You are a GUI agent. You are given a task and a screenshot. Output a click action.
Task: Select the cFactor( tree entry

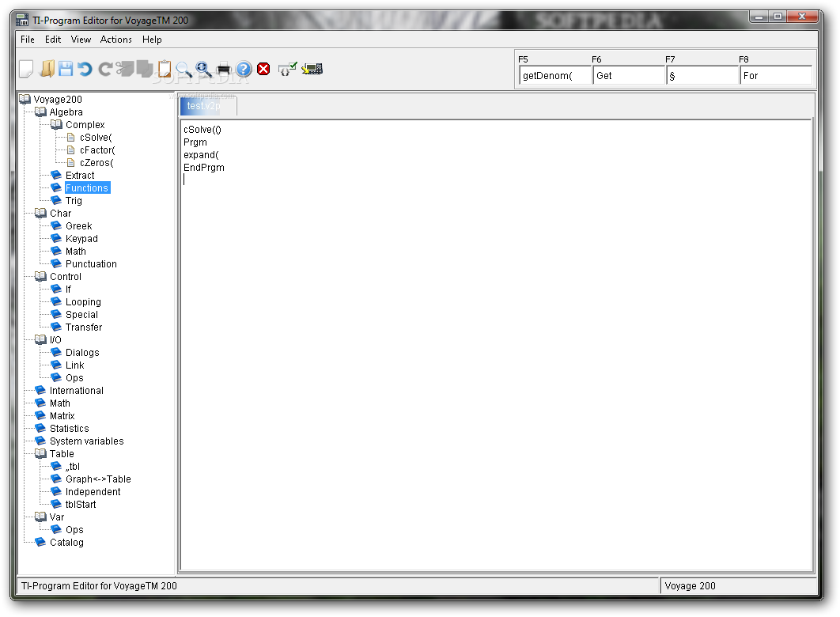97,150
